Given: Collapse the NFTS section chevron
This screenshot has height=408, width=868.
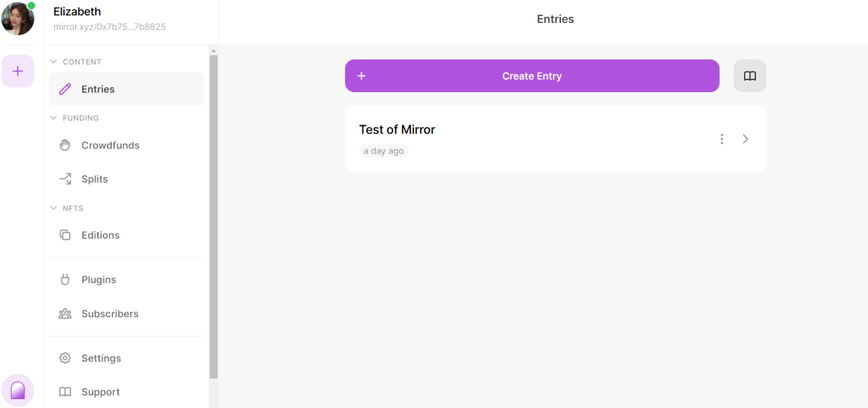Looking at the screenshot, I should click(x=54, y=208).
